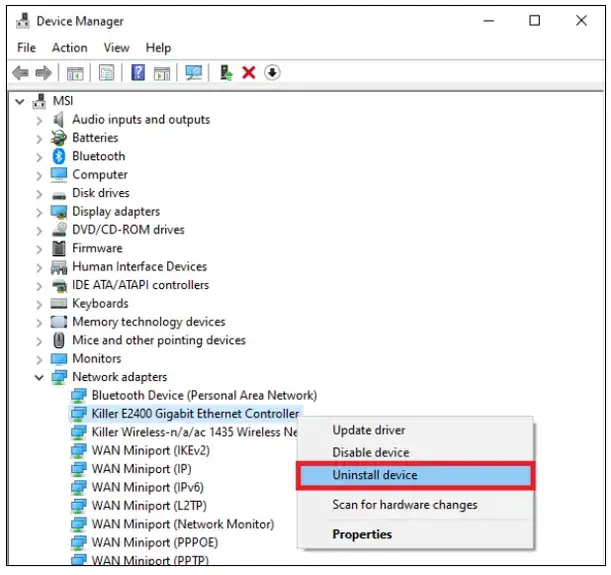Viewport: 611px width, 575px height.
Task: Choose Scan for hardware changes menu entry
Action: point(415,505)
